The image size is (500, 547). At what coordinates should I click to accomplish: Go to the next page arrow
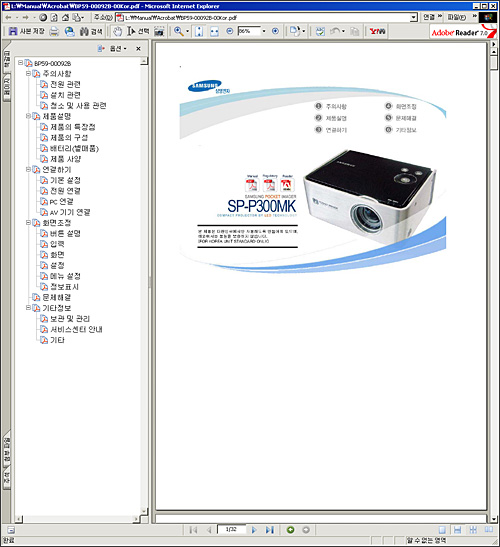click(254, 530)
